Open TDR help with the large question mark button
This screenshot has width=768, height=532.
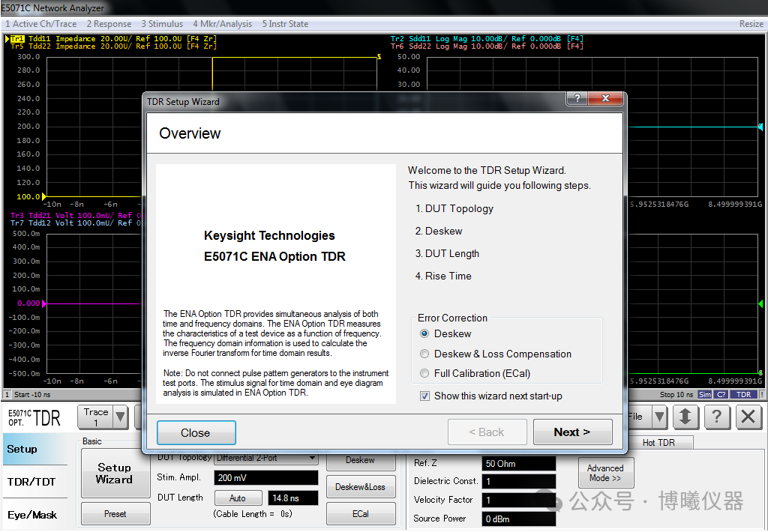coord(716,417)
